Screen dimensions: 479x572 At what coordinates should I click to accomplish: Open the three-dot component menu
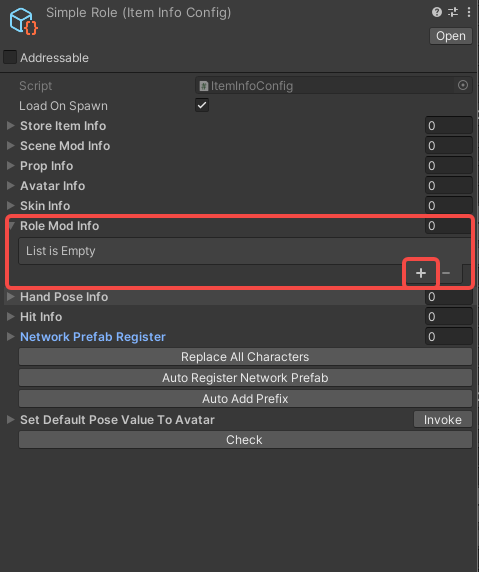[469, 12]
